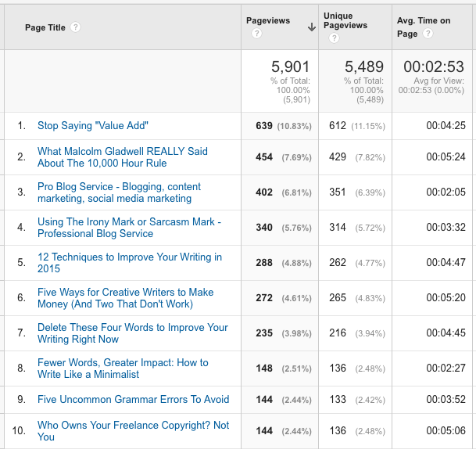This screenshot has width=476, height=453.
Task: Sort by the Unique Pageviews column header
Action: pos(345,20)
